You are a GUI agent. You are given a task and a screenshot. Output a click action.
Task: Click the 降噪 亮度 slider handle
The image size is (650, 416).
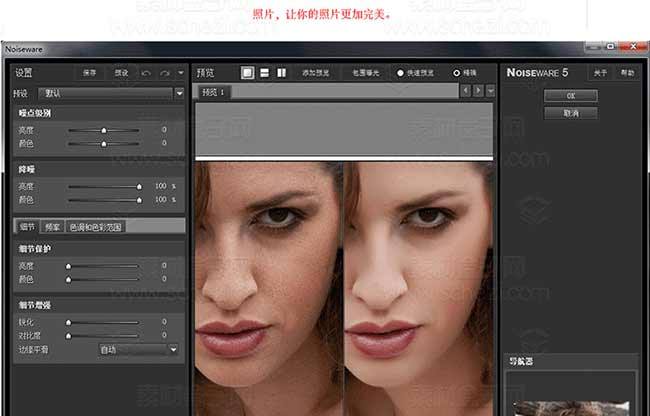coord(139,186)
